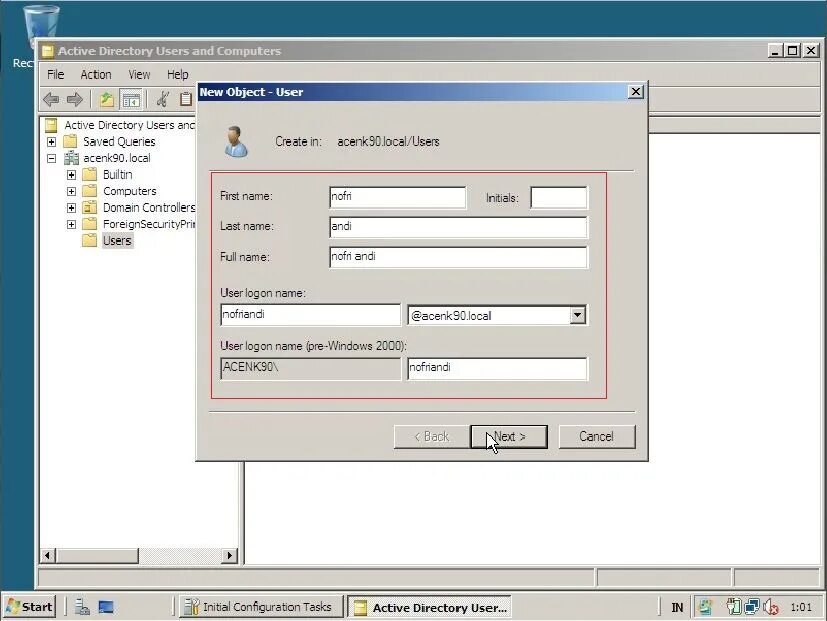Screen dimensions: 827x621
Task: Click the network connection tray icon
Action: (752, 607)
